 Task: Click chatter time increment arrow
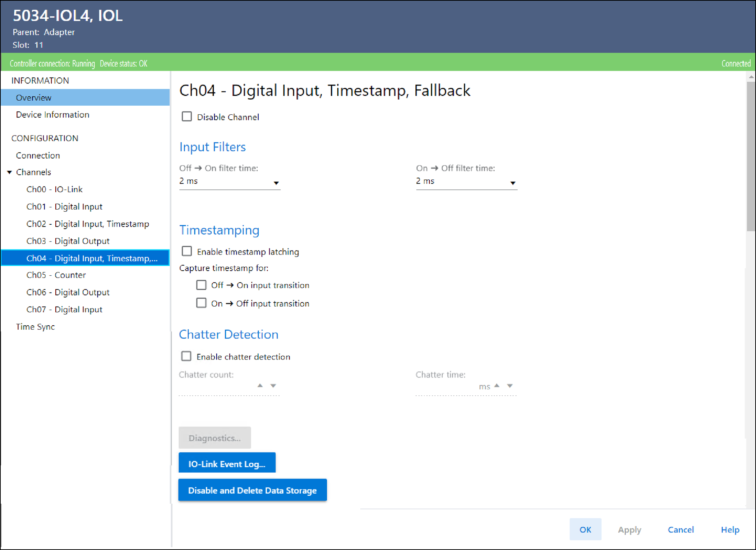tap(497, 385)
